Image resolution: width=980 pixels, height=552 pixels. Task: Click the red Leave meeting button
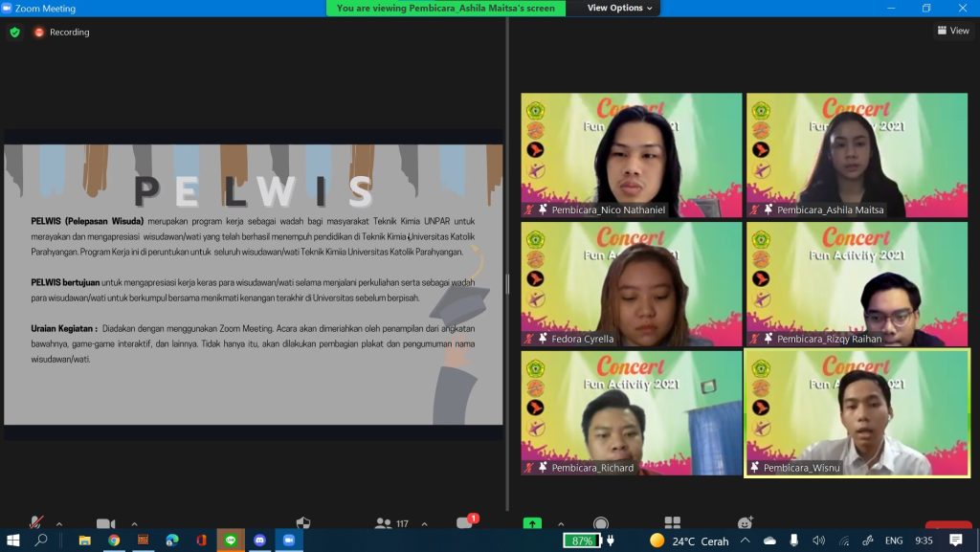[947, 524]
